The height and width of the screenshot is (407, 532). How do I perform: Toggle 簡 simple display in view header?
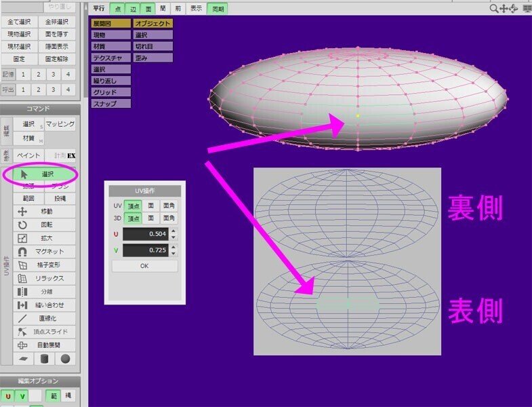163,9
